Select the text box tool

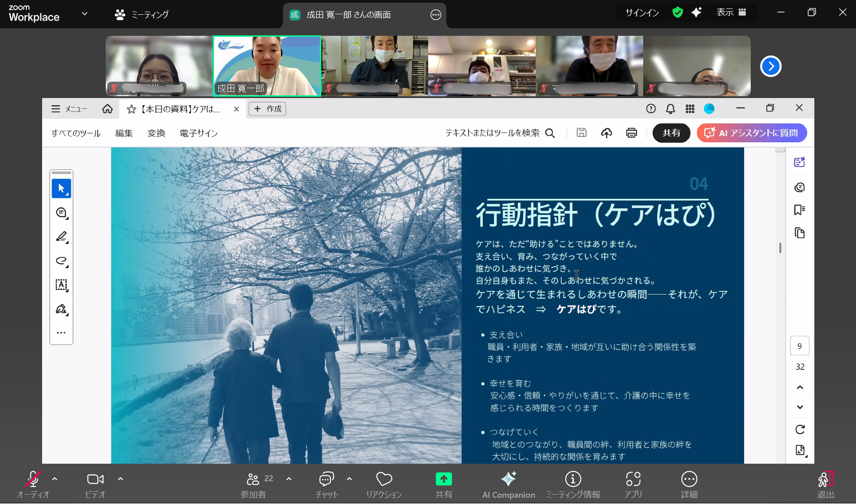click(61, 285)
